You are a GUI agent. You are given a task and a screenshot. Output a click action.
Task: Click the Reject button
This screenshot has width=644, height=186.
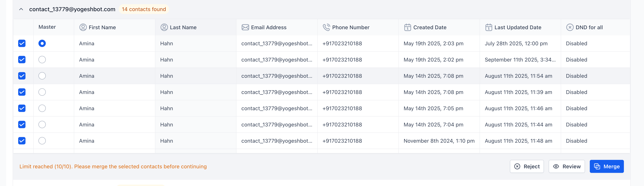pyautogui.click(x=527, y=167)
